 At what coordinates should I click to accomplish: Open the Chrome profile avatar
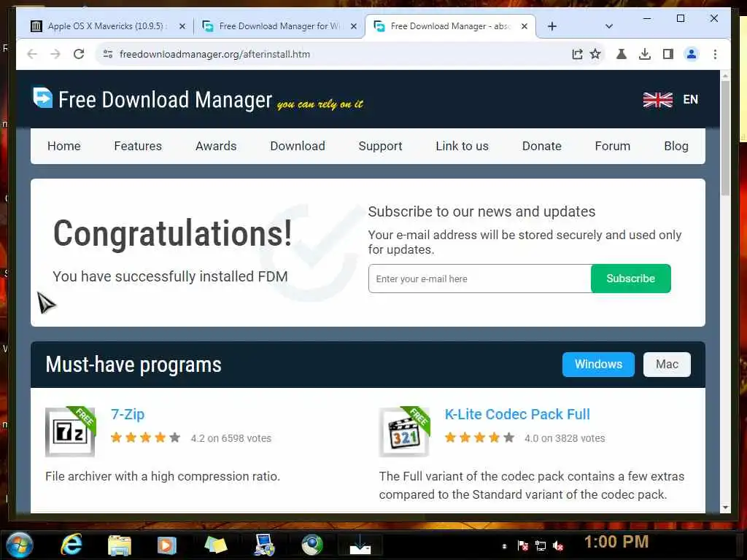tap(692, 54)
